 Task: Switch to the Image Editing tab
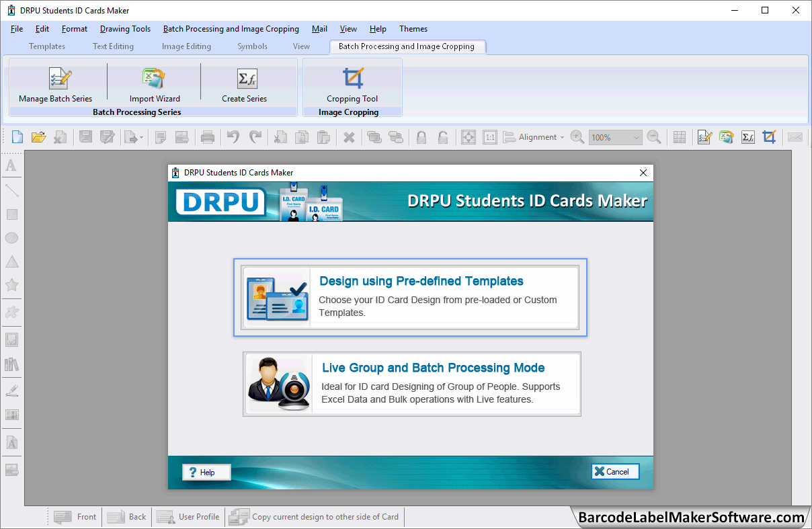click(x=186, y=46)
